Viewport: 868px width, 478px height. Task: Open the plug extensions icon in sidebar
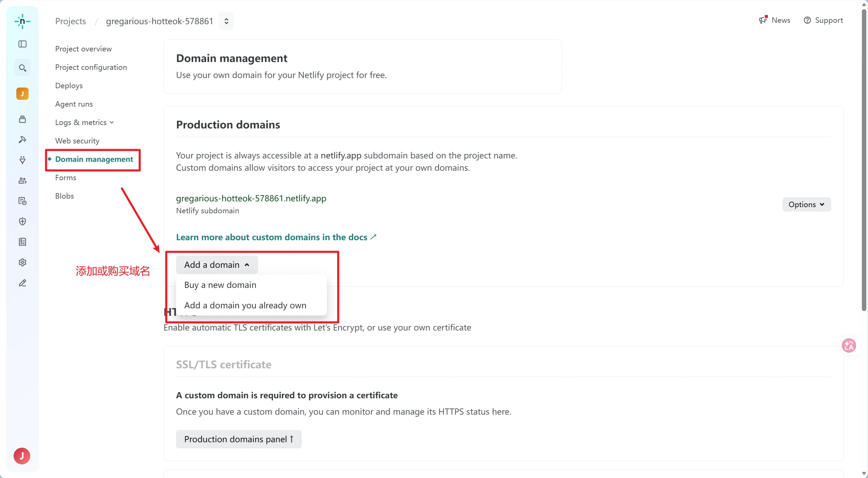(22, 160)
